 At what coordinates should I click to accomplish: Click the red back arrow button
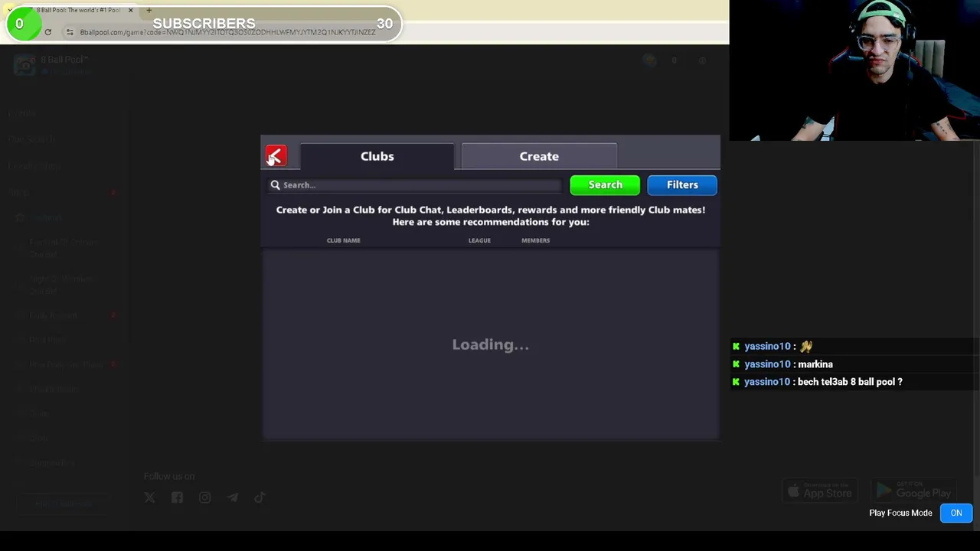[x=276, y=156]
